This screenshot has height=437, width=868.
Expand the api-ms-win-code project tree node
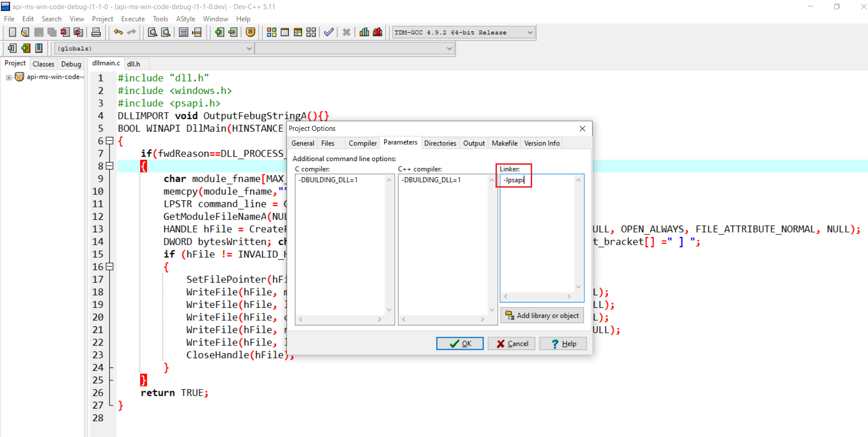(9, 77)
